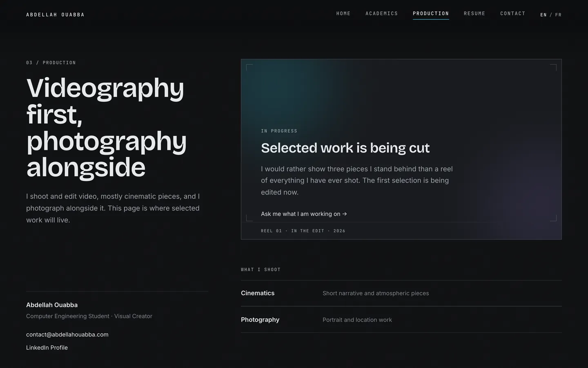Open the Resume page

point(474,13)
